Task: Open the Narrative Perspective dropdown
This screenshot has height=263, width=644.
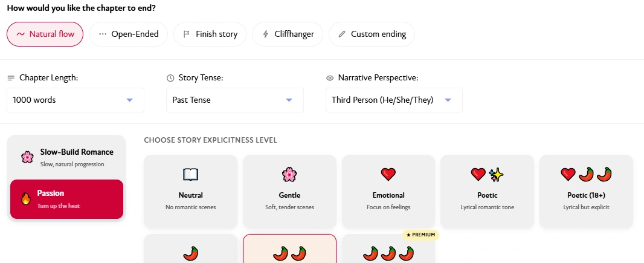Action: tap(394, 100)
